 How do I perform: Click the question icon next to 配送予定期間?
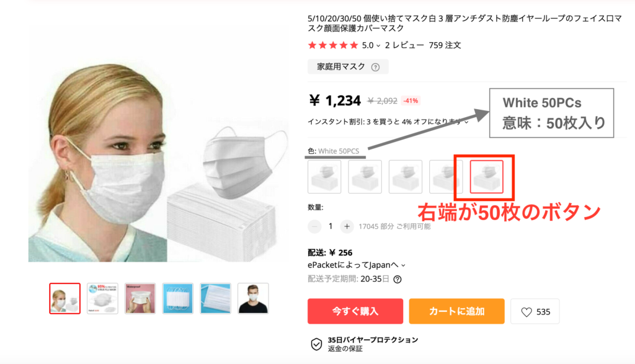pos(397,280)
